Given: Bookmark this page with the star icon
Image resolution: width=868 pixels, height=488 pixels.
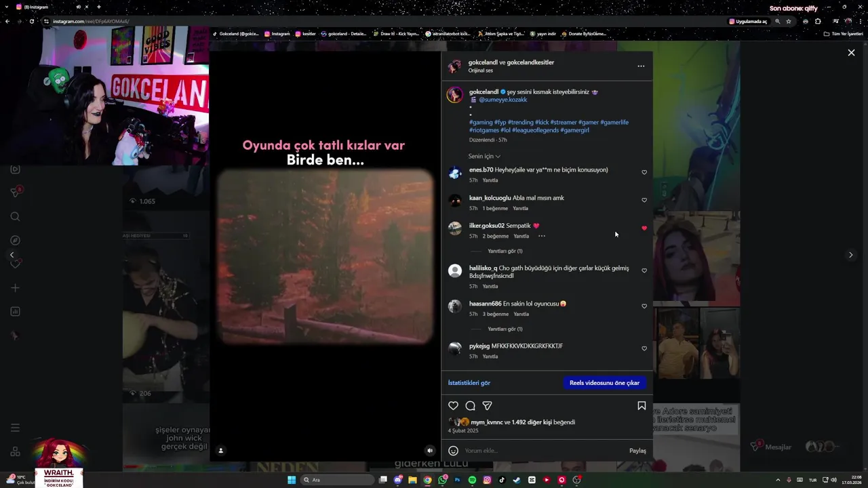Looking at the screenshot, I should click(x=788, y=21).
